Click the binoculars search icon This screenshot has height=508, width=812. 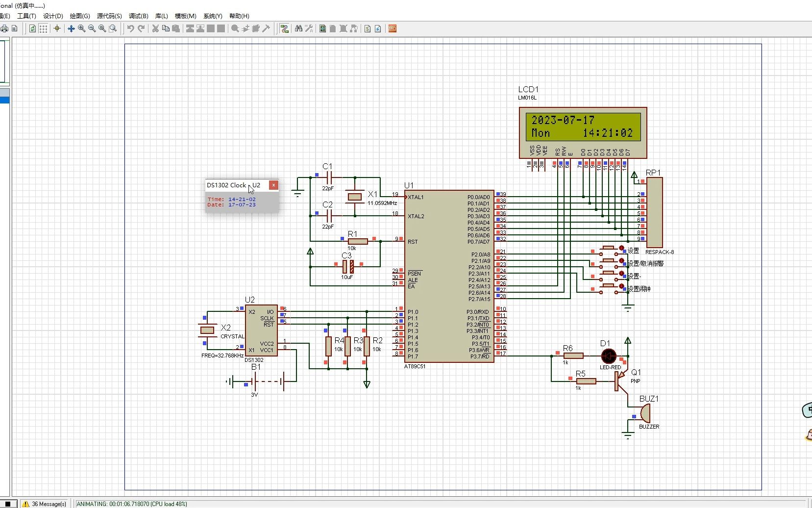point(298,28)
